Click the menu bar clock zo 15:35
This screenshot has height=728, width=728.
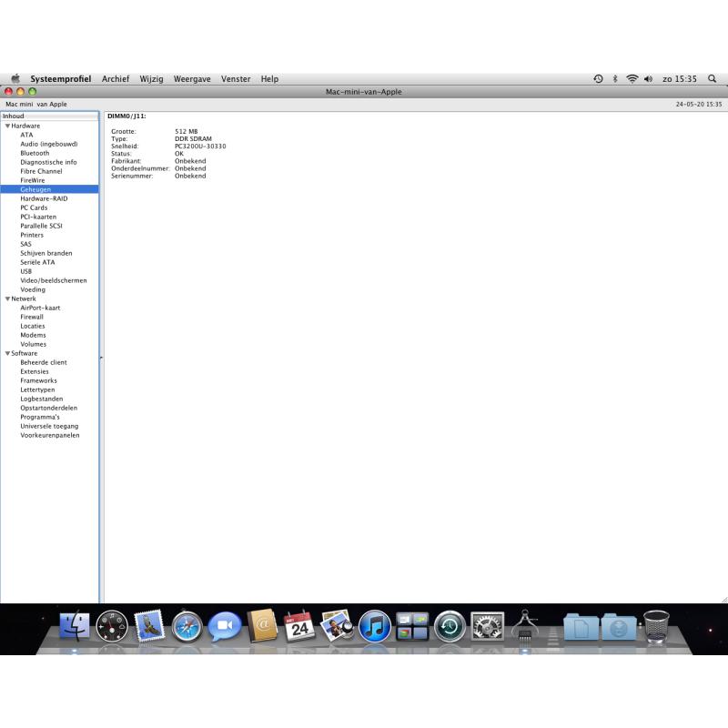pos(679,79)
